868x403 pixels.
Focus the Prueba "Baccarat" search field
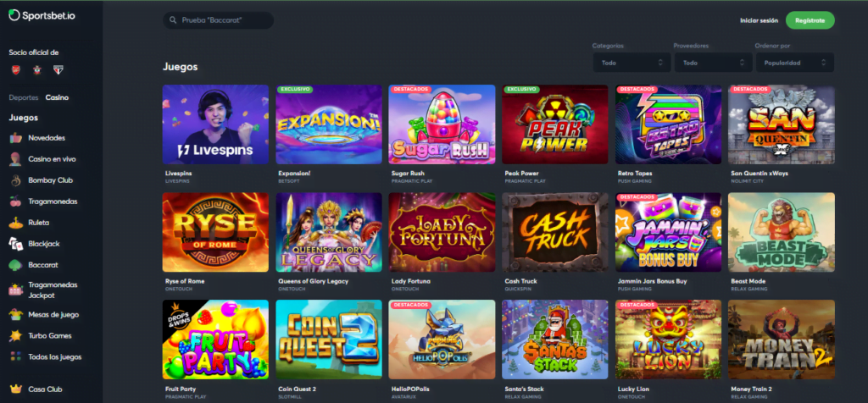click(218, 20)
